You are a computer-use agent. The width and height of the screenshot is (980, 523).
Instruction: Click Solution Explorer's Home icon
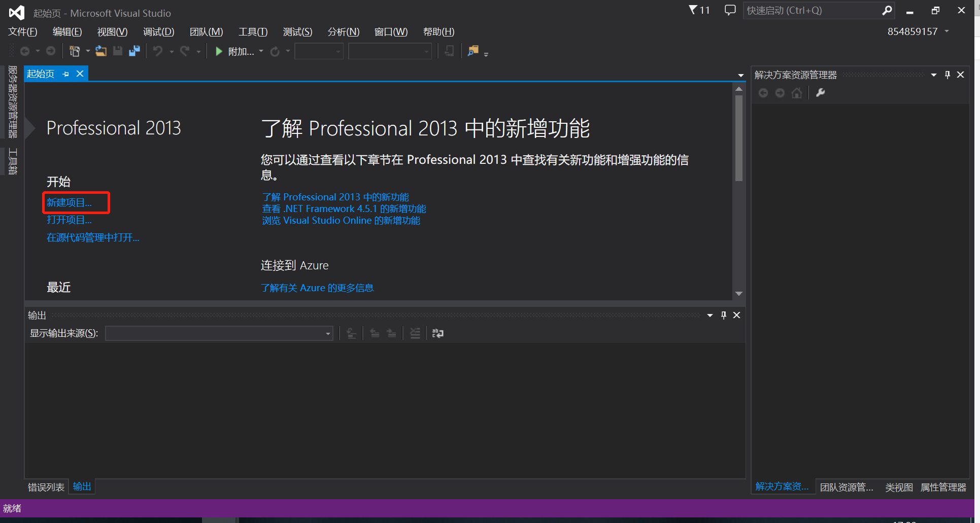796,93
